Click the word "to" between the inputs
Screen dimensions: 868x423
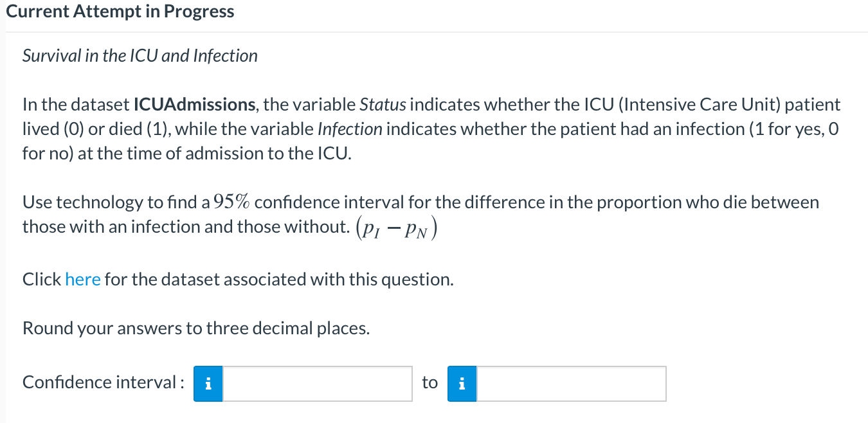coord(429,382)
